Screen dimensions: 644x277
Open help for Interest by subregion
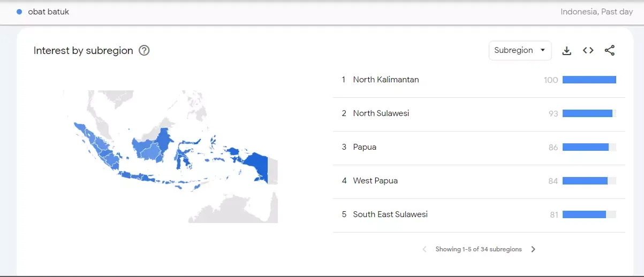click(144, 51)
